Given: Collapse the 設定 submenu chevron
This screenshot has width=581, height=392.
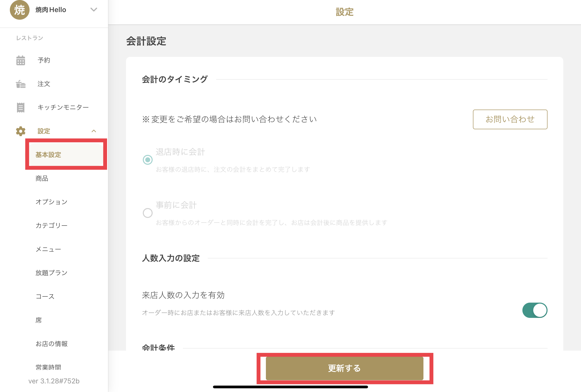Looking at the screenshot, I should pos(94,131).
